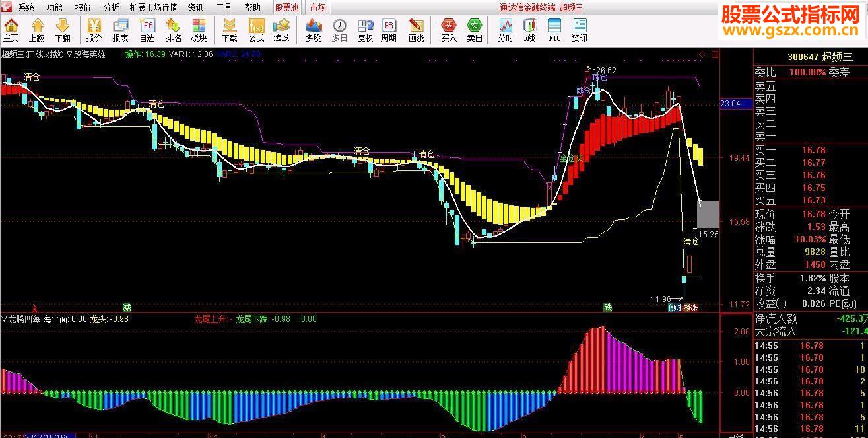
Task: Click the 下翻 page-down arrow icon
Action: coord(63,30)
